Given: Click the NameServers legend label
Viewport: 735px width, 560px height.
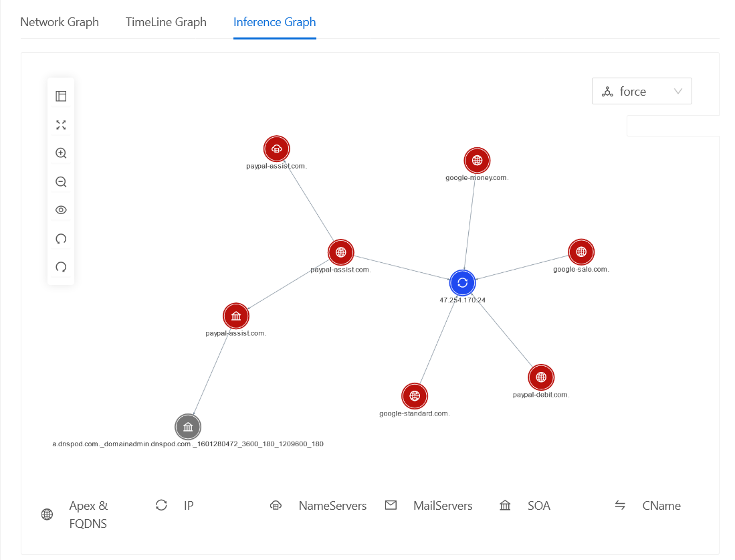Looking at the screenshot, I should 332,506.
